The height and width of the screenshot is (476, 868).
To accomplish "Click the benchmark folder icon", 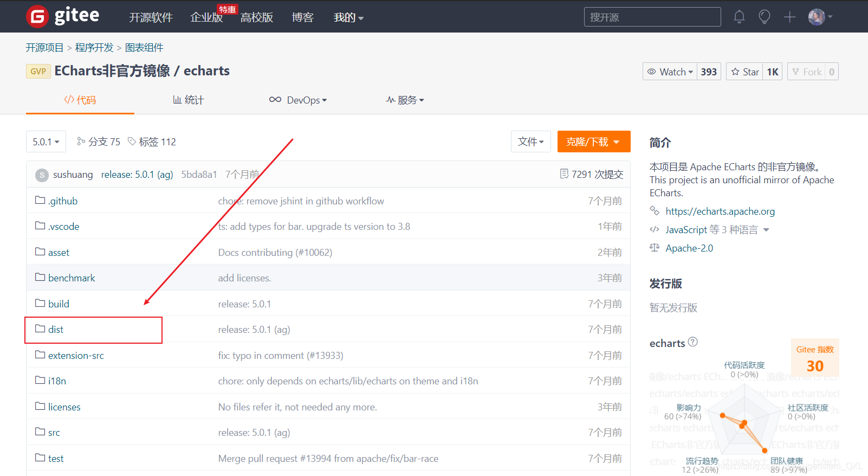I will [x=40, y=277].
